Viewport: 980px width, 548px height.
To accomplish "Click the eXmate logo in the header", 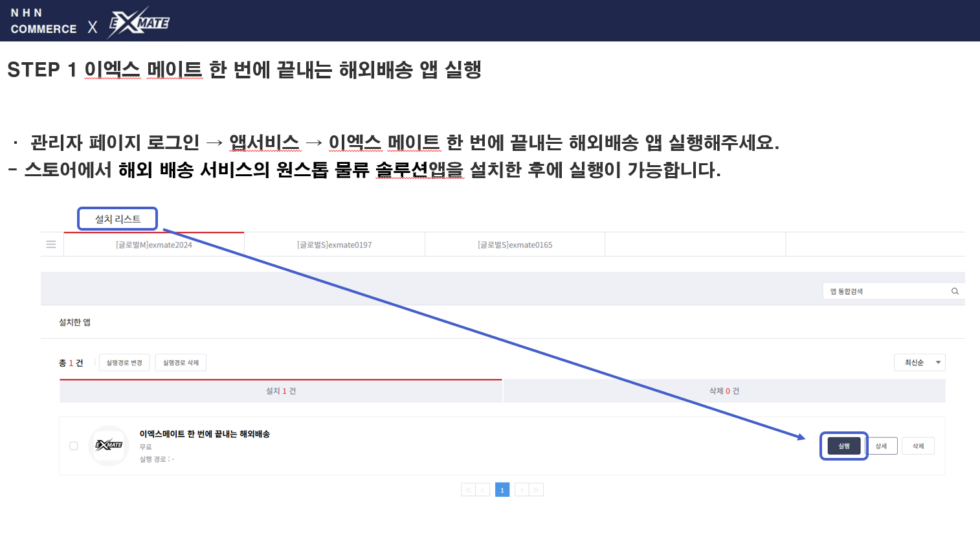I will 139,23.
